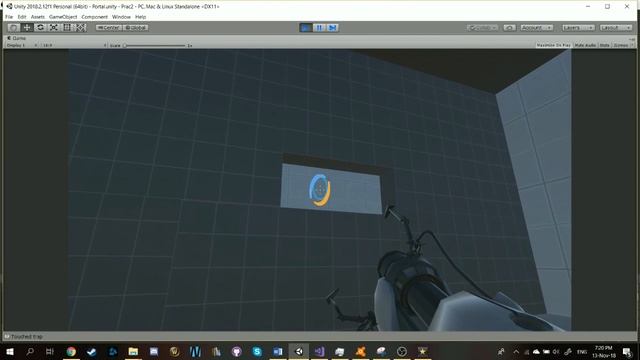Open the Assets menu
The height and width of the screenshot is (360, 640).
38,17
